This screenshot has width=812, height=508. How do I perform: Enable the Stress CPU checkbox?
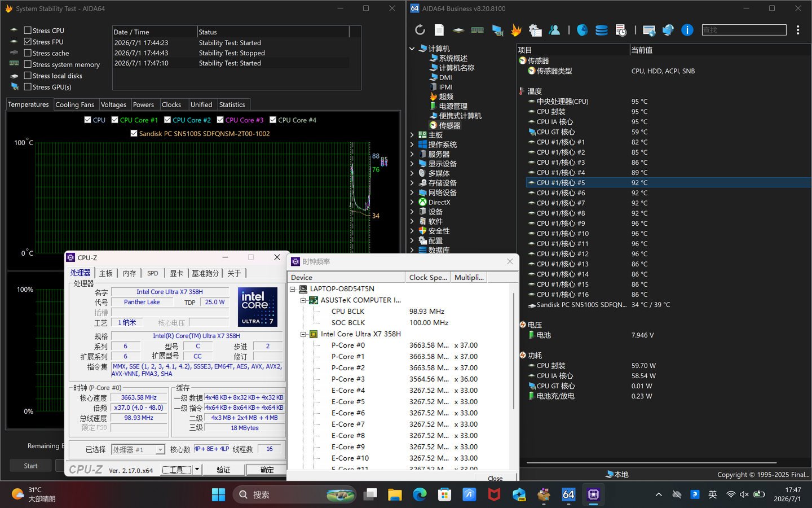[28, 30]
